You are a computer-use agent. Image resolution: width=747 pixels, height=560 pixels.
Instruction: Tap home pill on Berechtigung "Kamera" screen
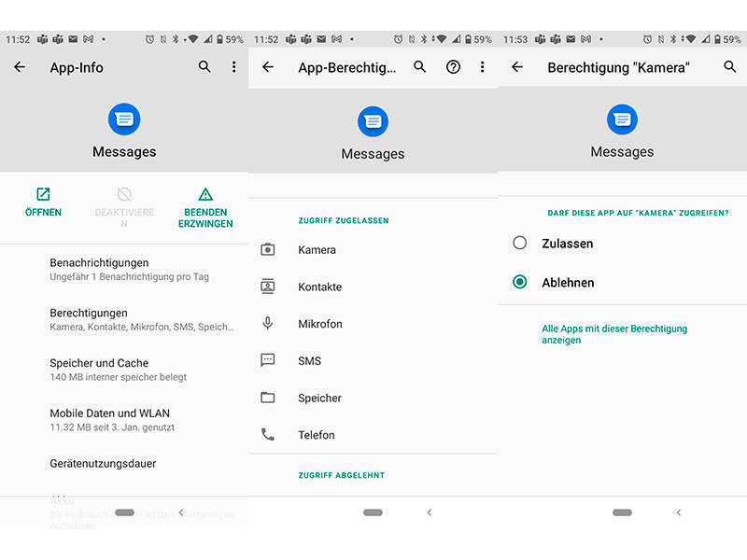(x=622, y=512)
